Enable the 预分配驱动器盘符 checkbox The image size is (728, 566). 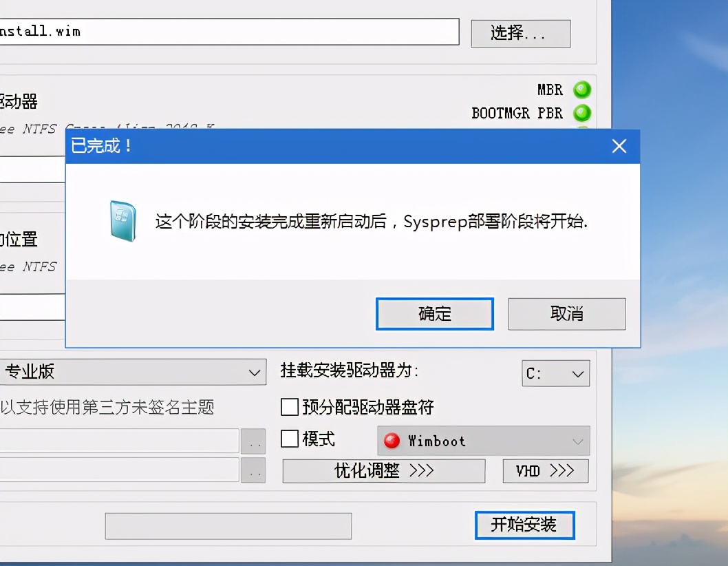(289, 407)
